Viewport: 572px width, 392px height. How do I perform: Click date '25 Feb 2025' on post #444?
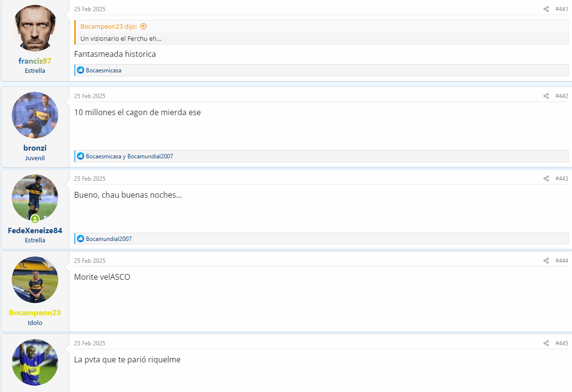(x=90, y=260)
